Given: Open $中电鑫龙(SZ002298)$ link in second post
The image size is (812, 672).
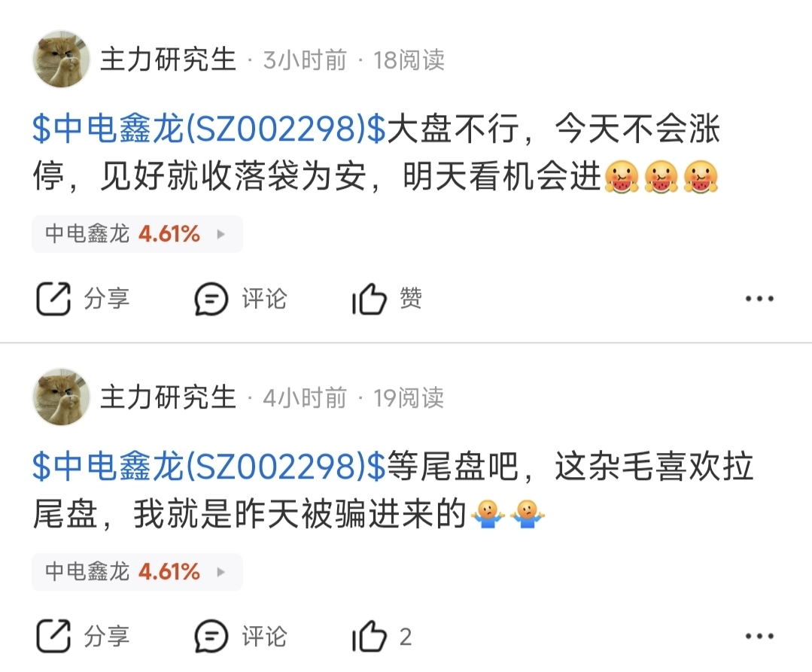Looking at the screenshot, I should [x=209, y=466].
